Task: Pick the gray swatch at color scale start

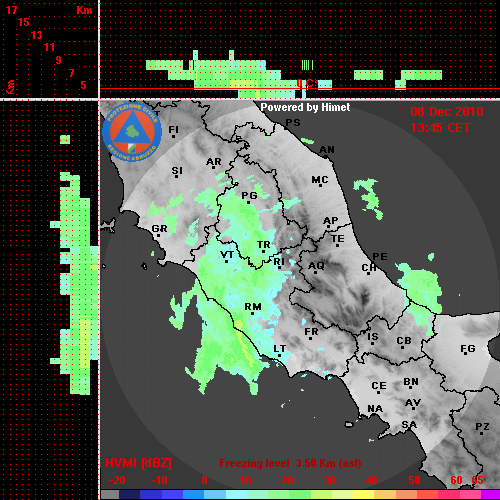Action: pyautogui.click(x=110, y=495)
